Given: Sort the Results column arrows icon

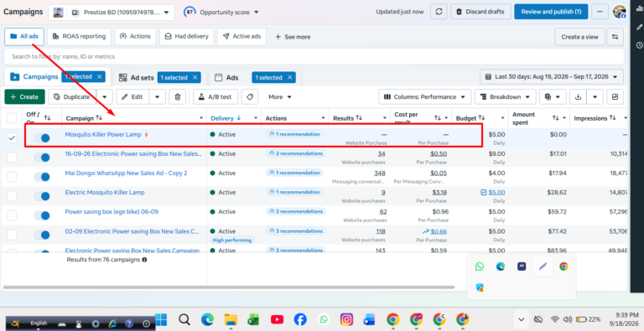Looking at the screenshot, I should click(x=359, y=118).
